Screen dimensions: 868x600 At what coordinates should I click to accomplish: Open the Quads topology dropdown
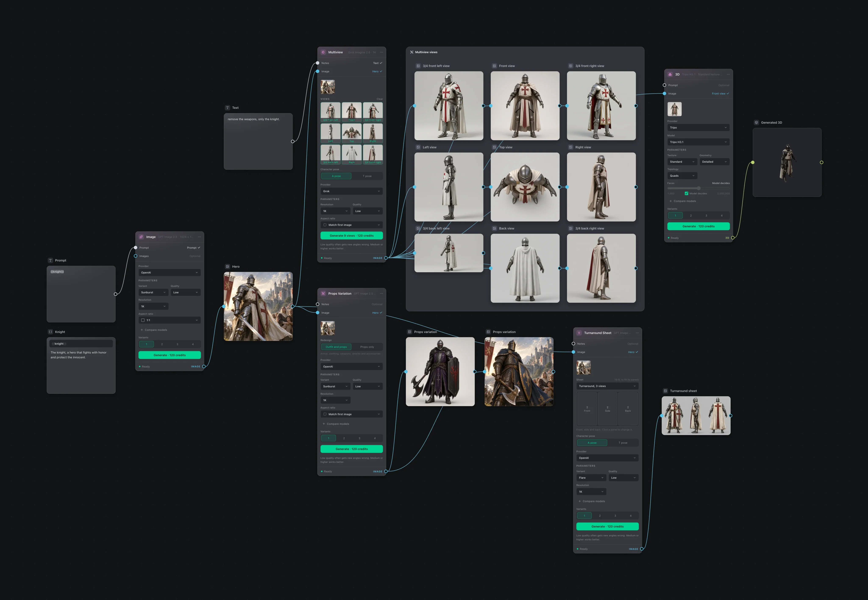[x=682, y=176]
